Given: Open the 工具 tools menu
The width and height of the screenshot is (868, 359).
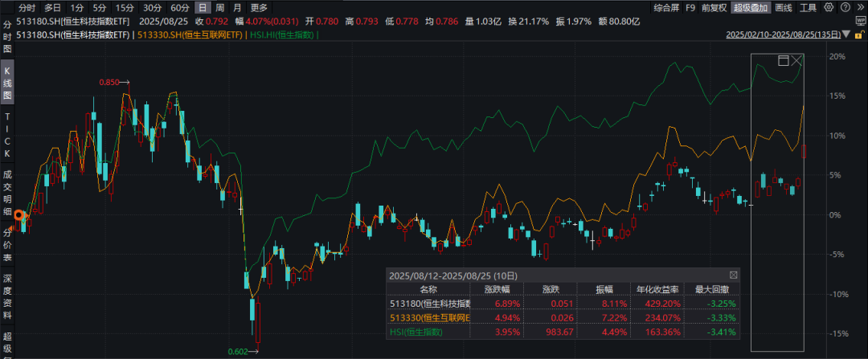Looking at the screenshot, I should click(809, 8).
